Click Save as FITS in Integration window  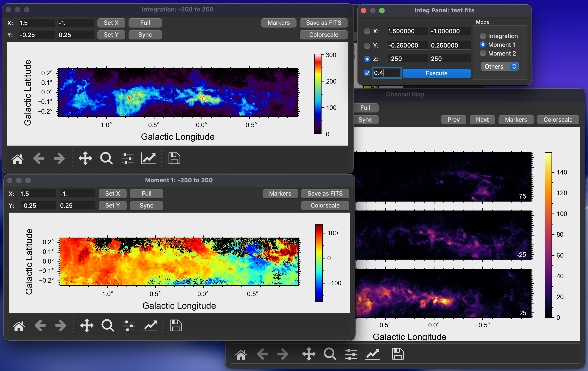coord(323,23)
